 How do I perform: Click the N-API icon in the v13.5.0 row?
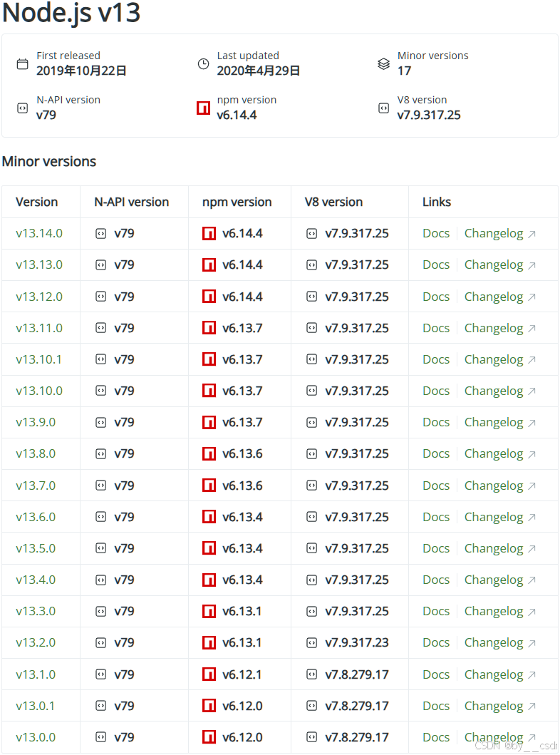tap(100, 548)
